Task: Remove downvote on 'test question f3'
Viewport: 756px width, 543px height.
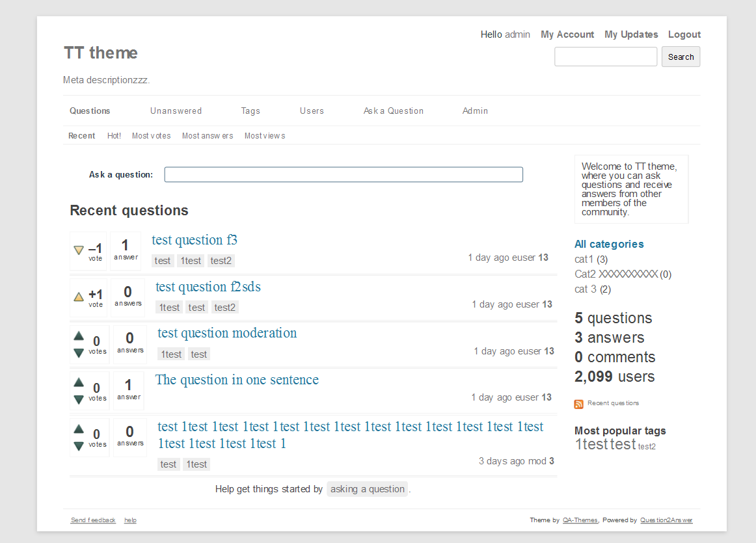Action: (79, 250)
